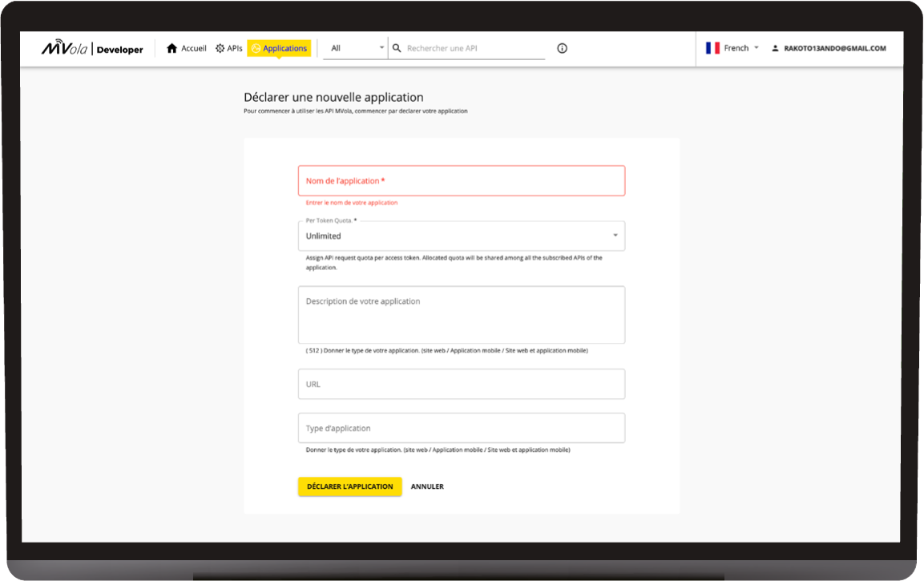Open the All category dropdown

pyautogui.click(x=357, y=48)
